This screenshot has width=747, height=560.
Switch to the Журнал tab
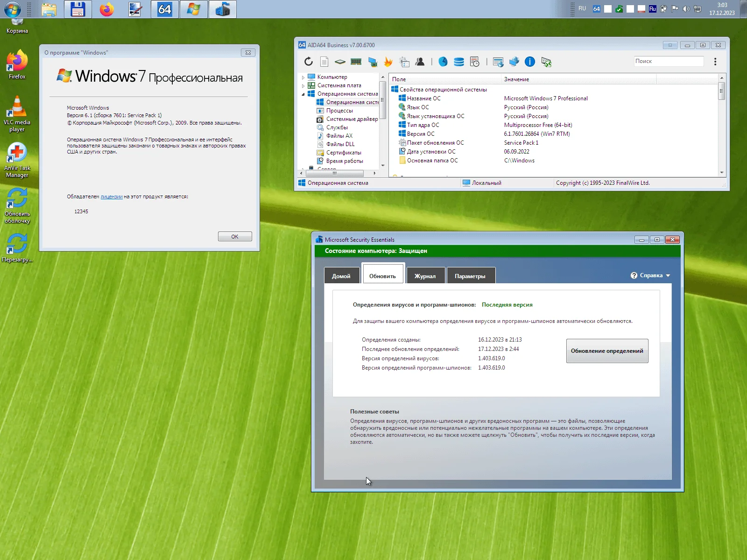[425, 276]
